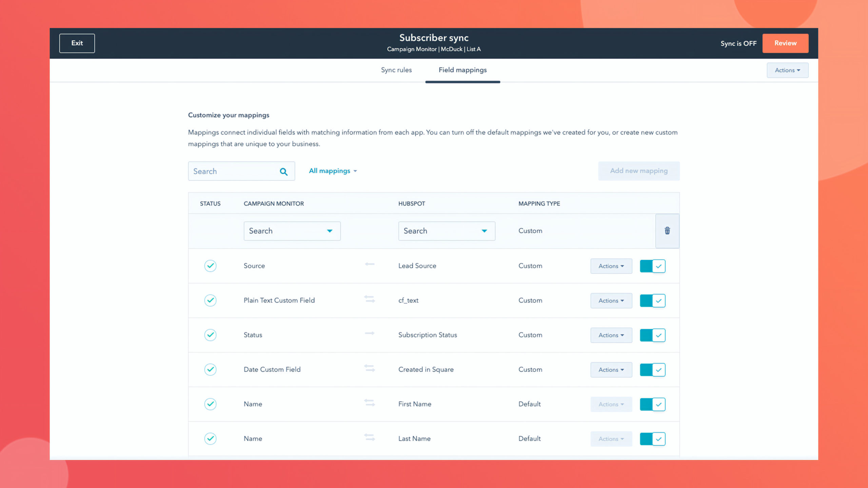Click the HUBSPOT column header
This screenshot has height=488, width=868.
[x=412, y=204]
